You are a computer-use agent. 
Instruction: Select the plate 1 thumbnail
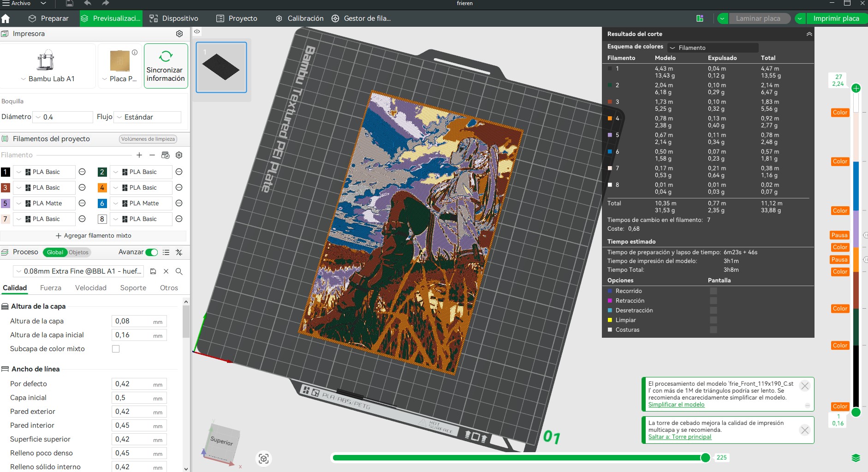(221, 67)
